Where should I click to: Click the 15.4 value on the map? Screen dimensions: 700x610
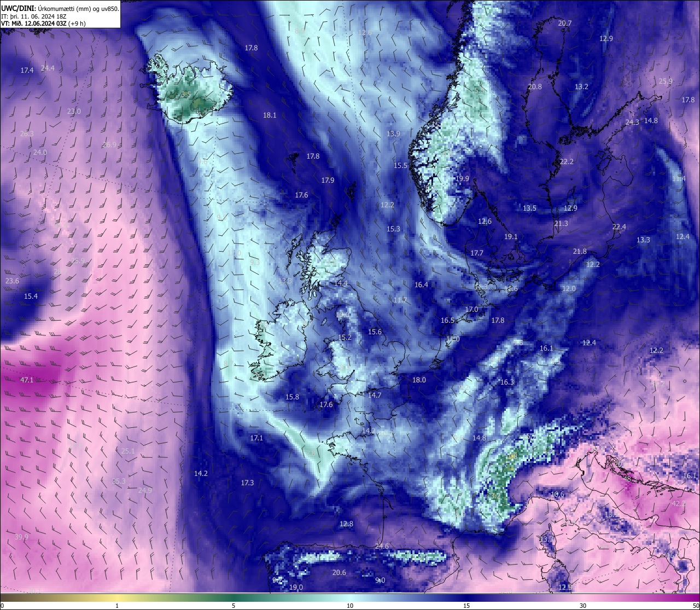pos(31,296)
